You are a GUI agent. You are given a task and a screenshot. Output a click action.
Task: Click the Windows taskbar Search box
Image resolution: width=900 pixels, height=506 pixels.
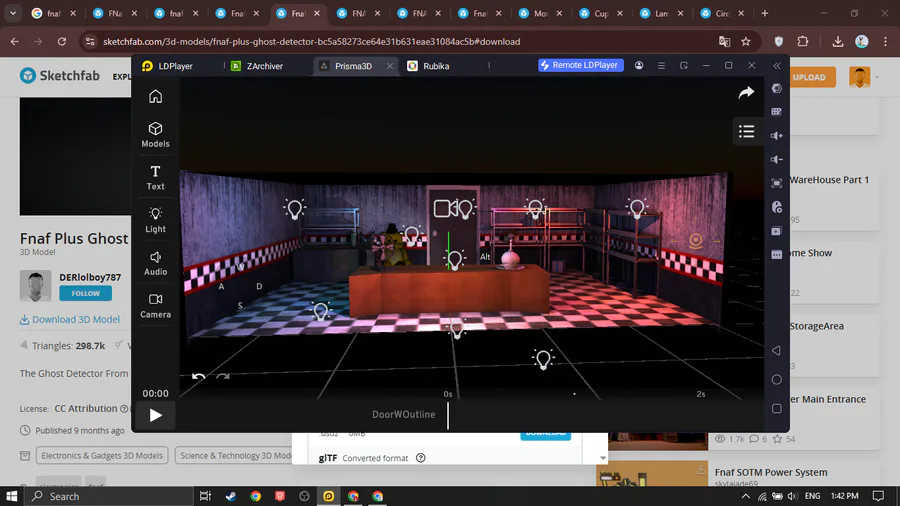[109, 496]
